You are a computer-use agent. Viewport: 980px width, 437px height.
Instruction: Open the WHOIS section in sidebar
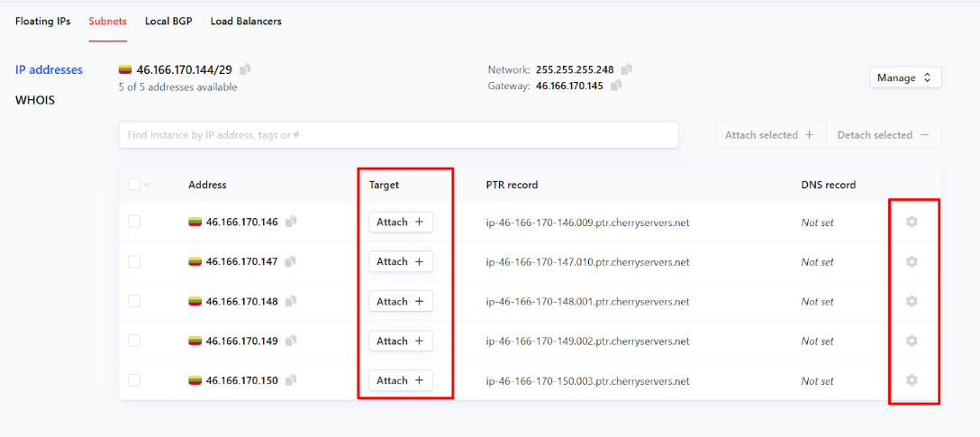(35, 100)
